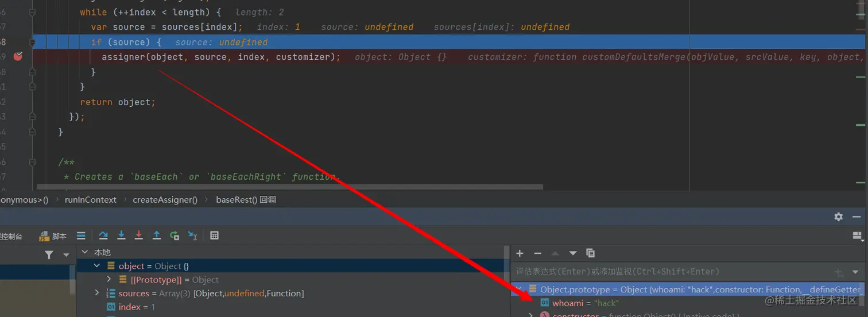
Task: Click the editor horizontal scrollbar
Action: click(x=290, y=187)
